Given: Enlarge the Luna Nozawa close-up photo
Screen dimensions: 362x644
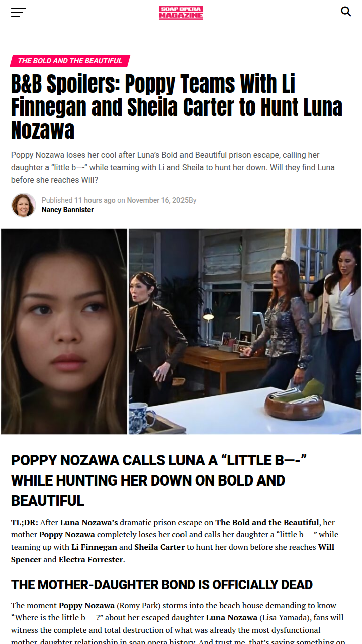Looking at the screenshot, I should (64, 332).
